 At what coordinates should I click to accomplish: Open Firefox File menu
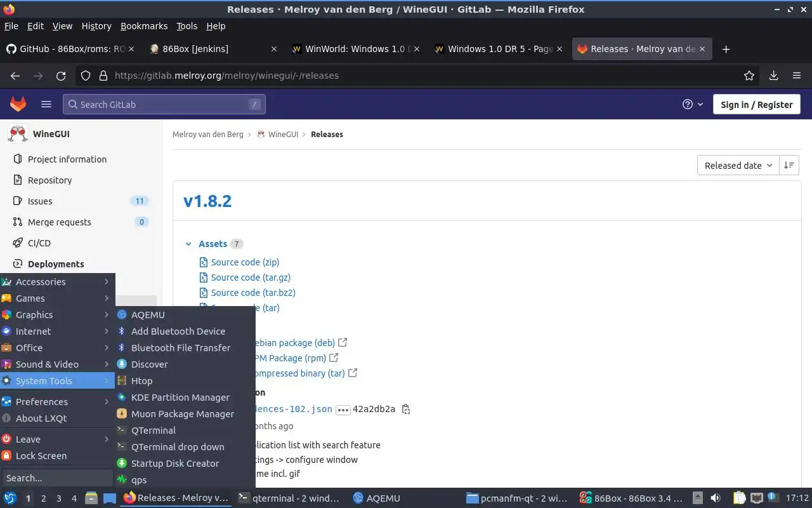11,26
